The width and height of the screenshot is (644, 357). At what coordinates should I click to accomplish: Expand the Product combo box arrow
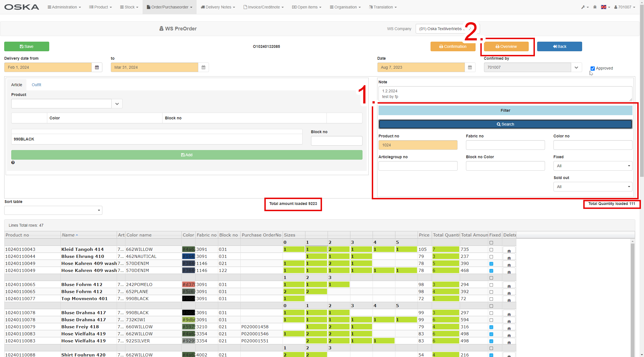pyautogui.click(x=117, y=104)
